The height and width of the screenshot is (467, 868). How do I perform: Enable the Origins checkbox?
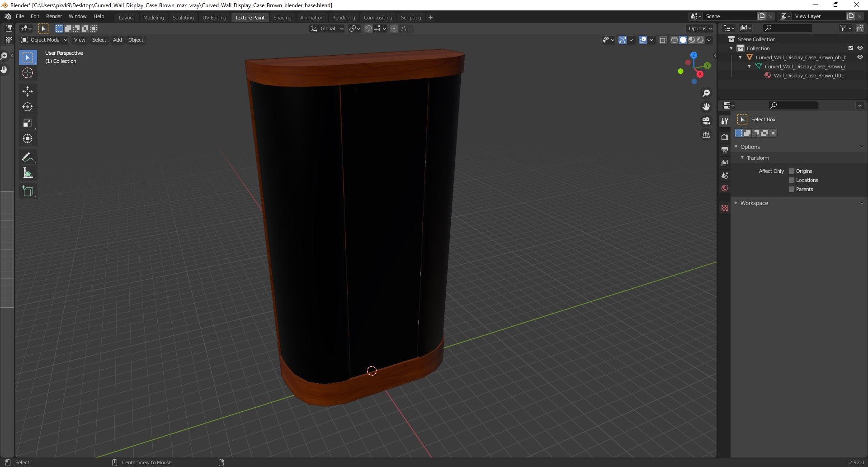(792, 171)
